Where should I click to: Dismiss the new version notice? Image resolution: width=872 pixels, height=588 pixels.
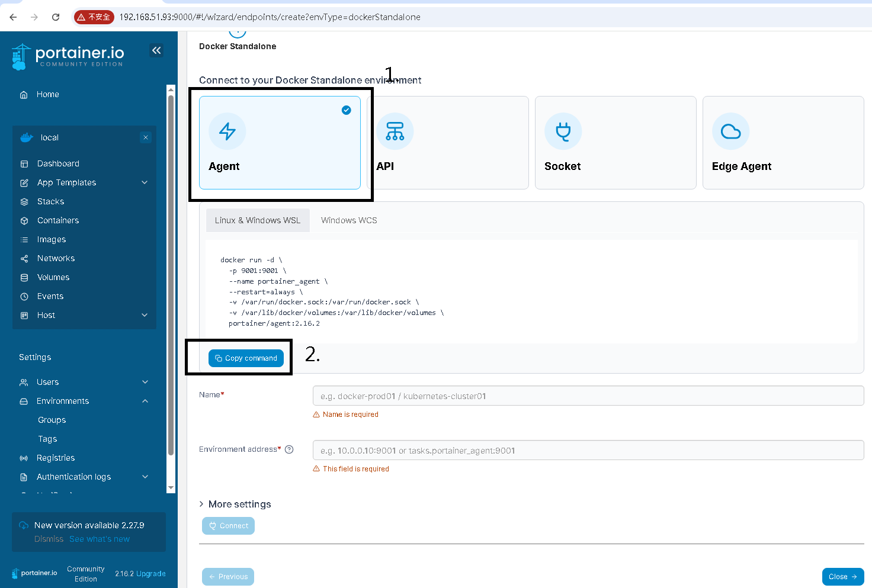pyautogui.click(x=49, y=539)
